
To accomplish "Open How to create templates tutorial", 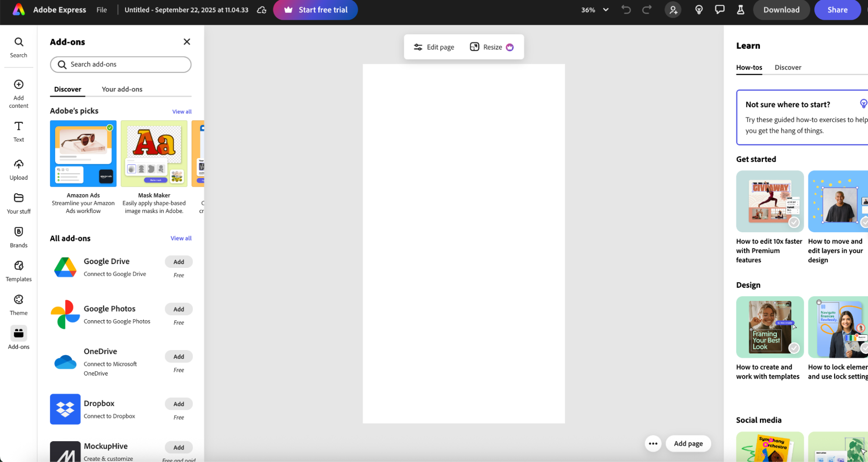I will [770, 327].
